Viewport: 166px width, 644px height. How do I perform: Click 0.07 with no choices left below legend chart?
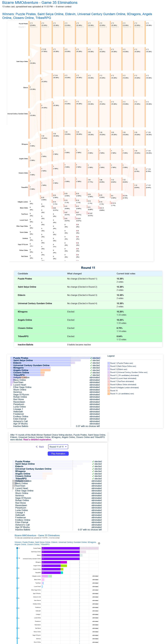pyautogui.click(x=88, y=426)
